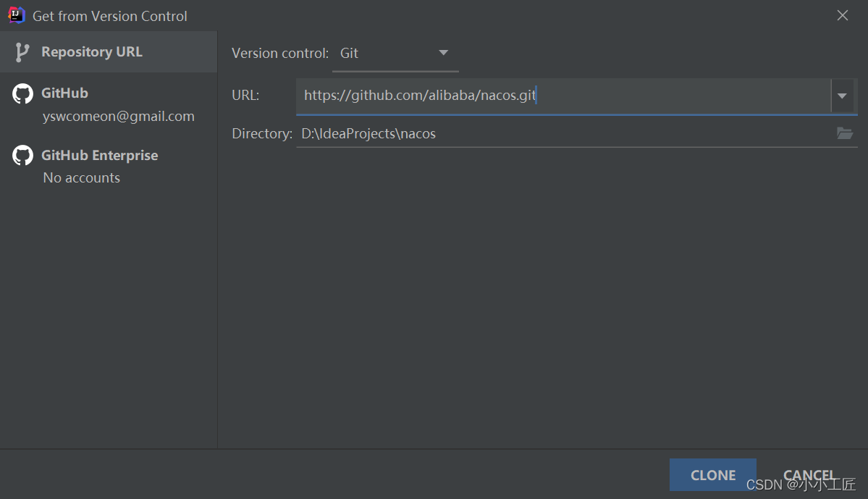Open the Git version control combo box
868x499 pixels.
[x=384, y=54]
